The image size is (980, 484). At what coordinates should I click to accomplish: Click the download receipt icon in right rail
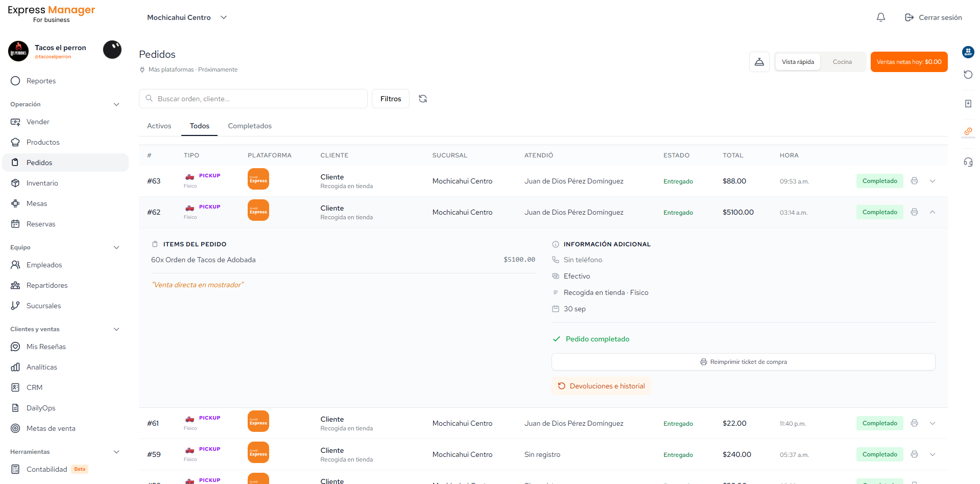click(968, 104)
